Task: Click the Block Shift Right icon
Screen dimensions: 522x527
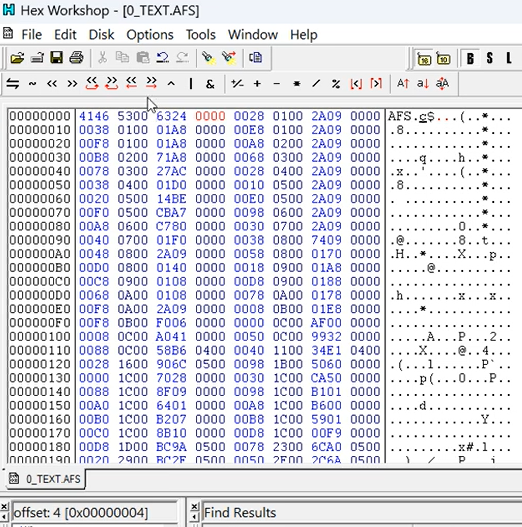Action: coord(151,83)
